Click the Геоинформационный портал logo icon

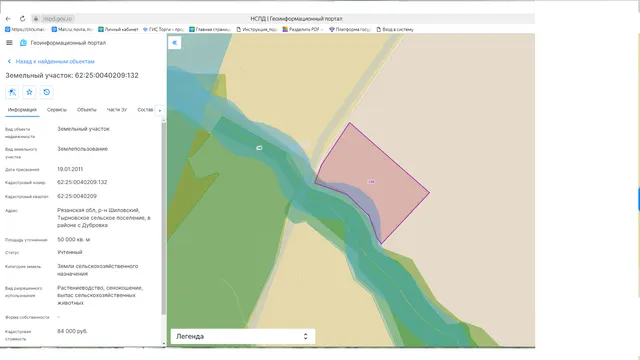(x=23, y=42)
